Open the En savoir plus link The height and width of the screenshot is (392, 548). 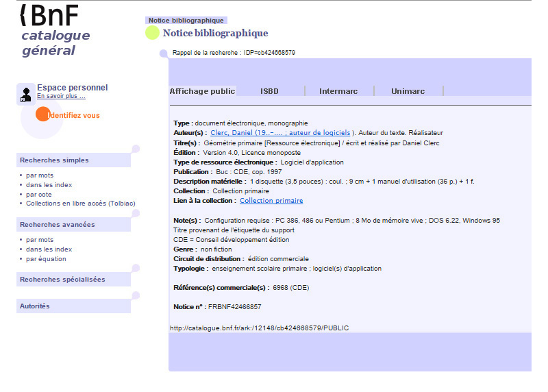(61, 96)
